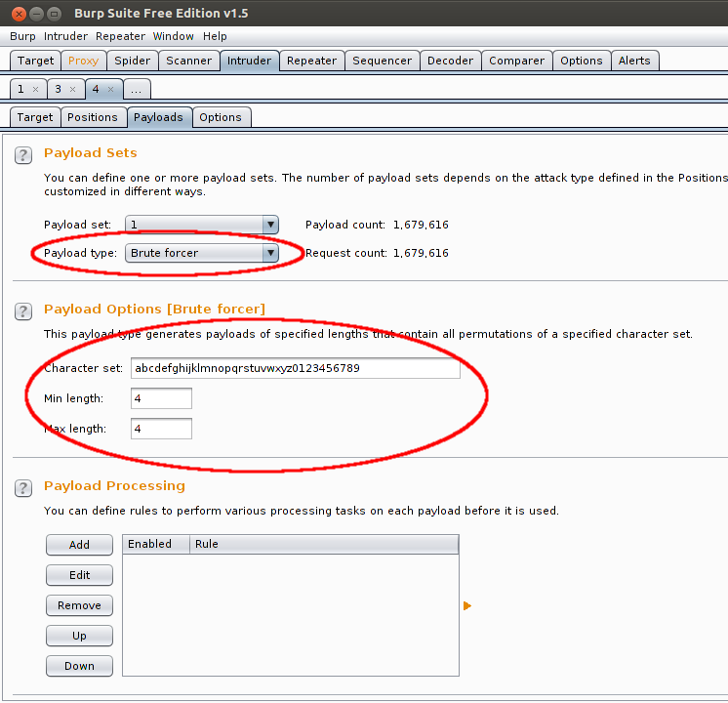The width and height of the screenshot is (728, 703).
Task: Focus the Character set input field
Action: [296, 368]
